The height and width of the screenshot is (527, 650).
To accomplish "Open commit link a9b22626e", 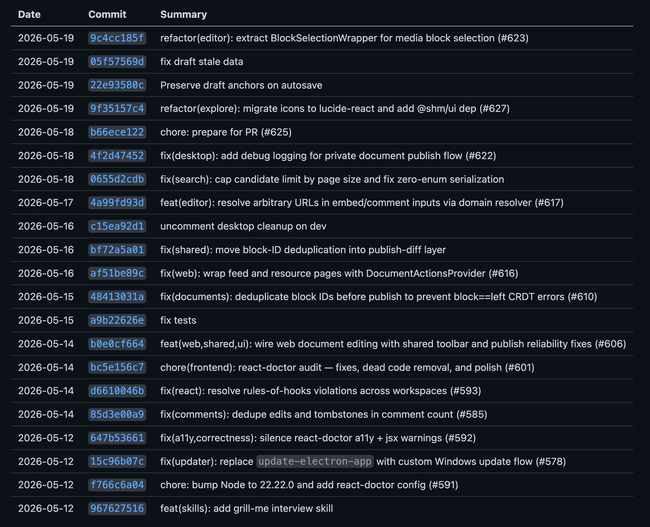I will (117, 320).
